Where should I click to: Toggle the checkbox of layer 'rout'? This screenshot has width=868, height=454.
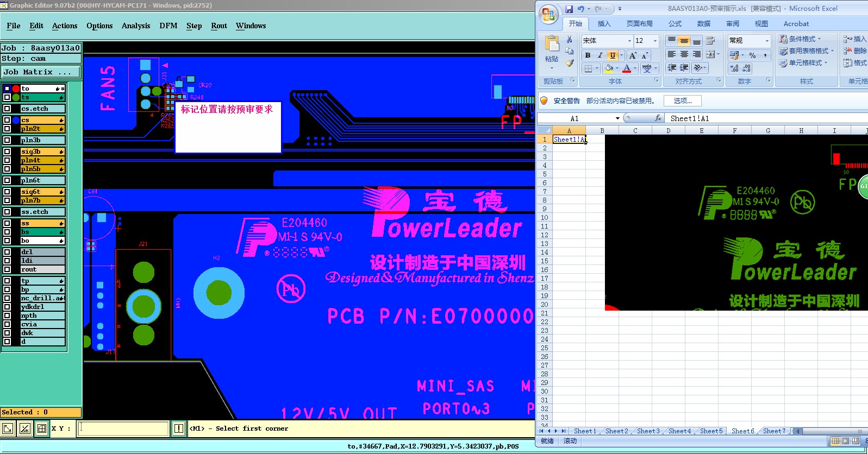pos(7,269)
